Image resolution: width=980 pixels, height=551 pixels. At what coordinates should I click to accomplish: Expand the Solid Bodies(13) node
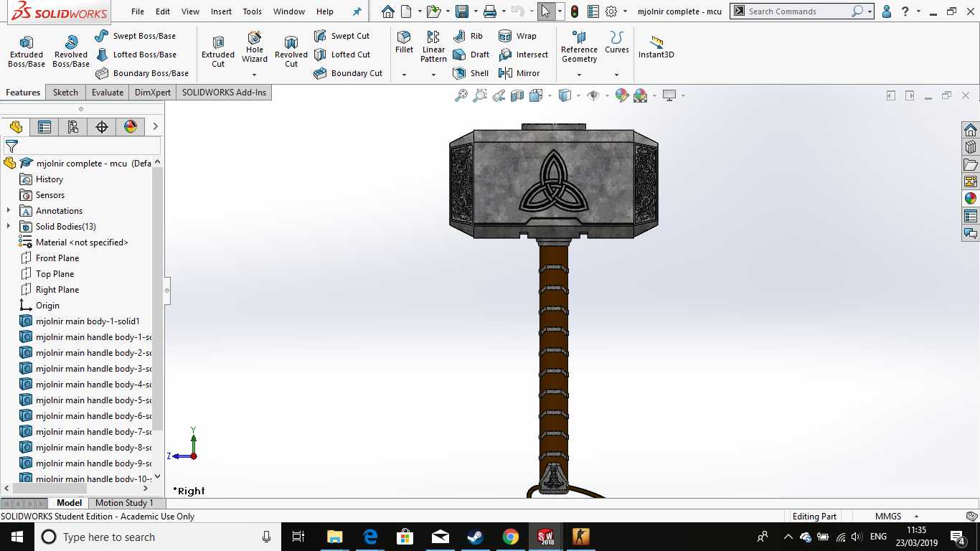click(9, 227)
